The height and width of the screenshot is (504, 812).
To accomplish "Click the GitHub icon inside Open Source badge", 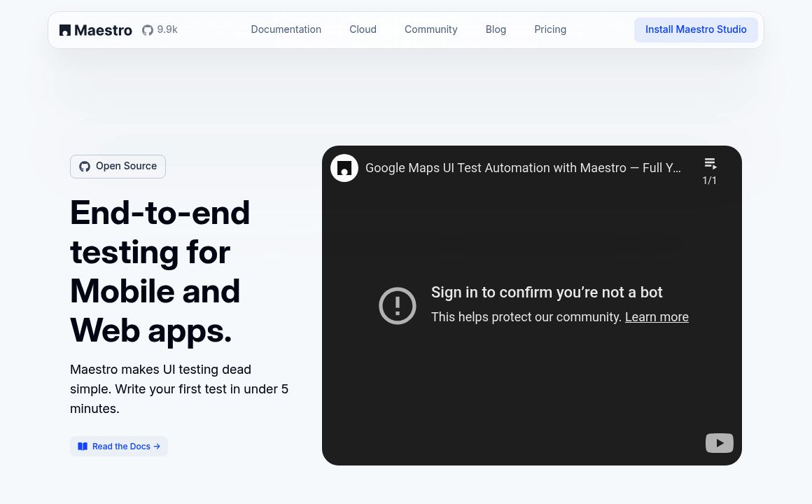I will (85, 166).
